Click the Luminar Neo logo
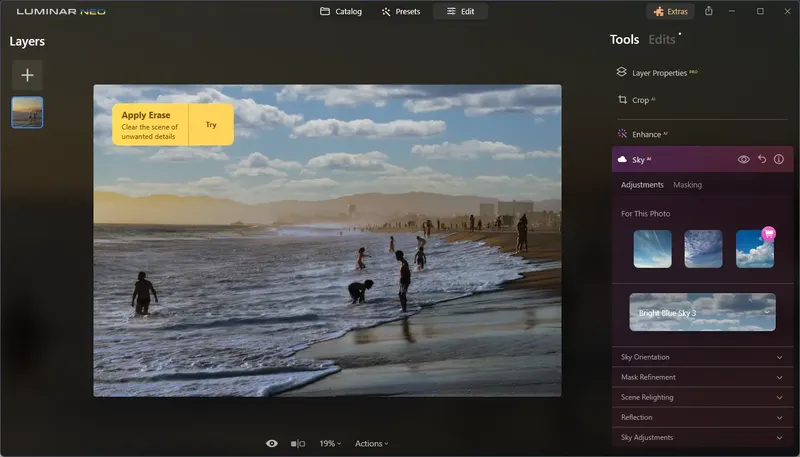800x457 pixels. pos(61,12)
